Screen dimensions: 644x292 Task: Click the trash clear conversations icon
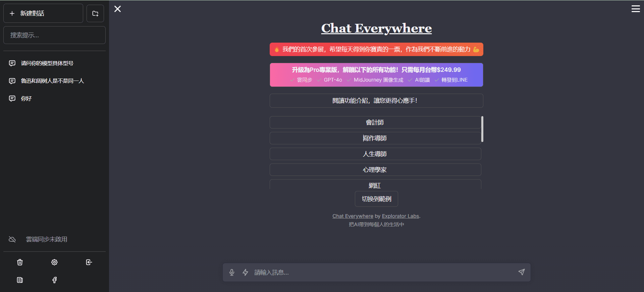coord(20,262)
